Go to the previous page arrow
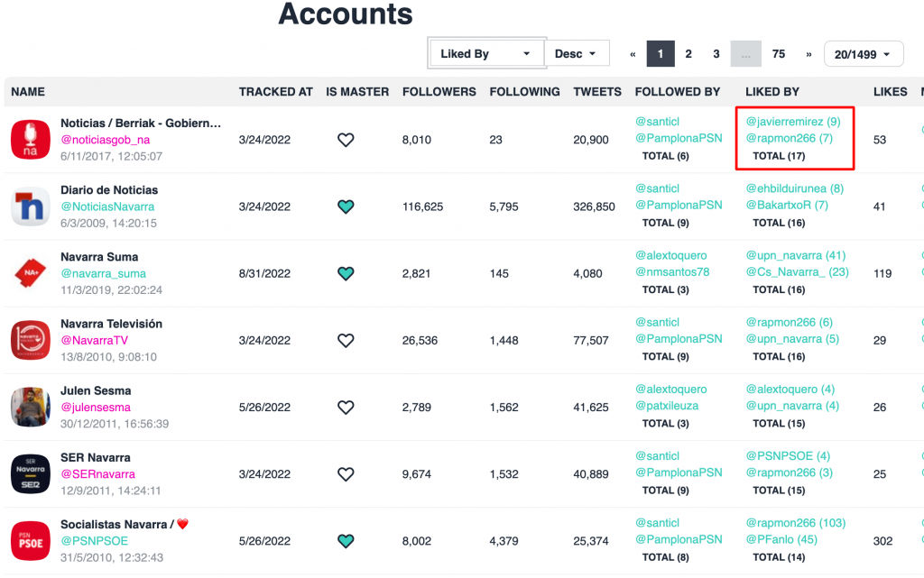The image size is (924, 578). click(x=633, y=54)
